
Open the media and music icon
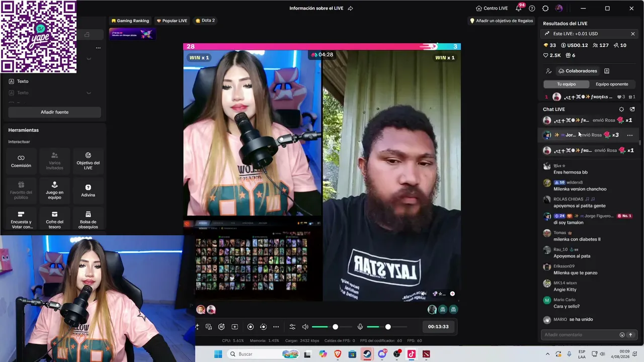pos(209,327)
